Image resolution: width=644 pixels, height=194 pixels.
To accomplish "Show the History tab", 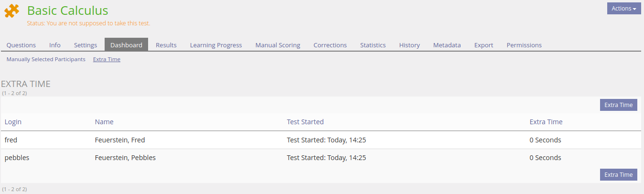I will (409, 45).
